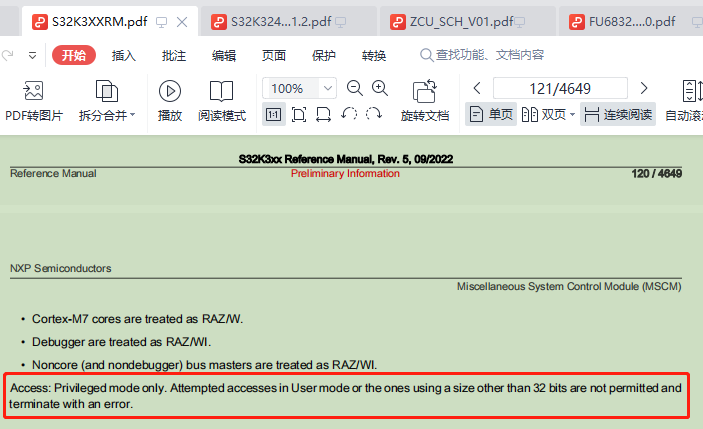The width and height of the screenshot is (703, 429).
Task: Click 'Noncore (and nondebugger) bus masters' line
Action: [x=204, y=365]
